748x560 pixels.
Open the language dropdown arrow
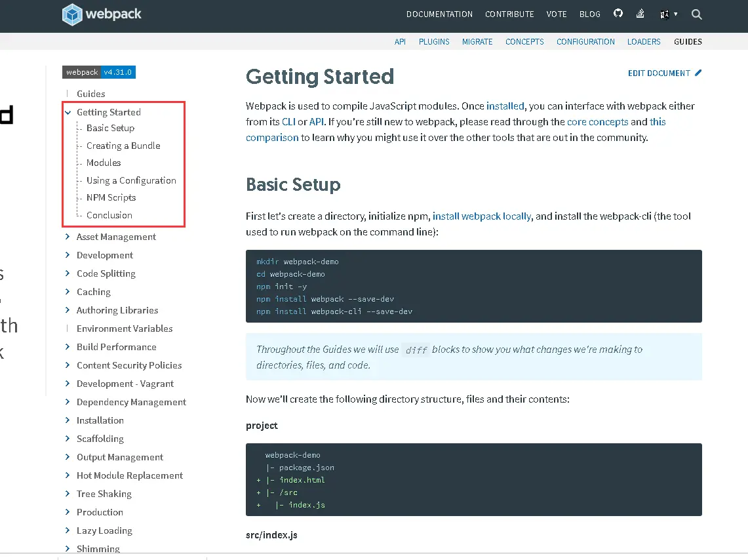(675, 14)
